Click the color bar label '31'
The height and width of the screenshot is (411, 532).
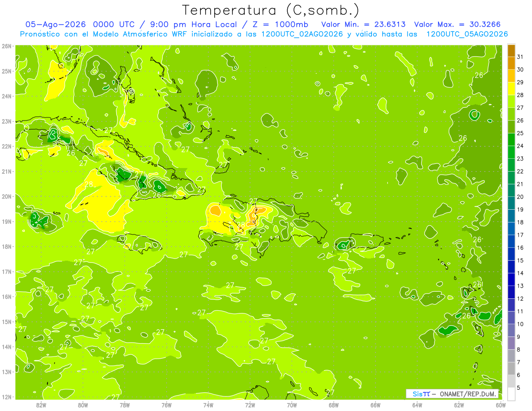pyautogui.click(x=520, y=57)
